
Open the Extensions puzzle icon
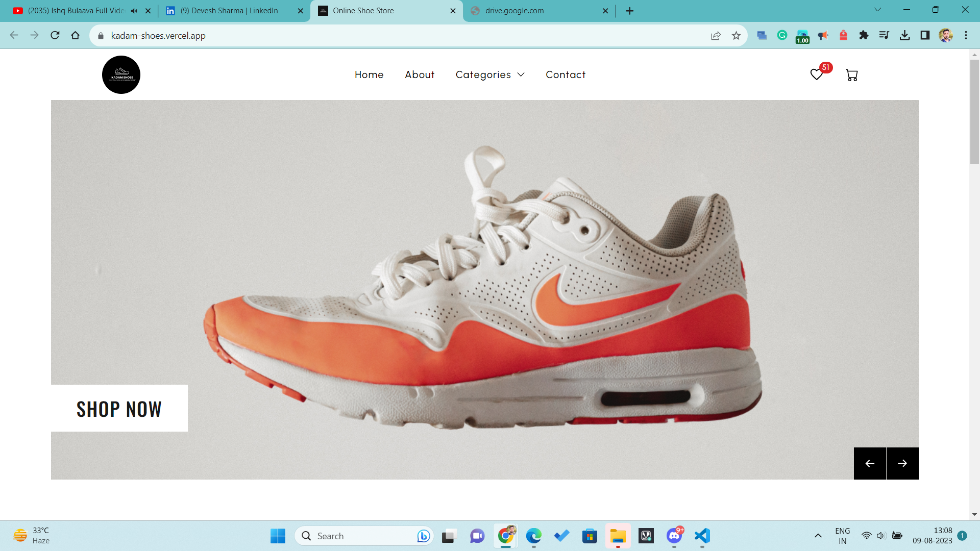click(x=864, y=35)
